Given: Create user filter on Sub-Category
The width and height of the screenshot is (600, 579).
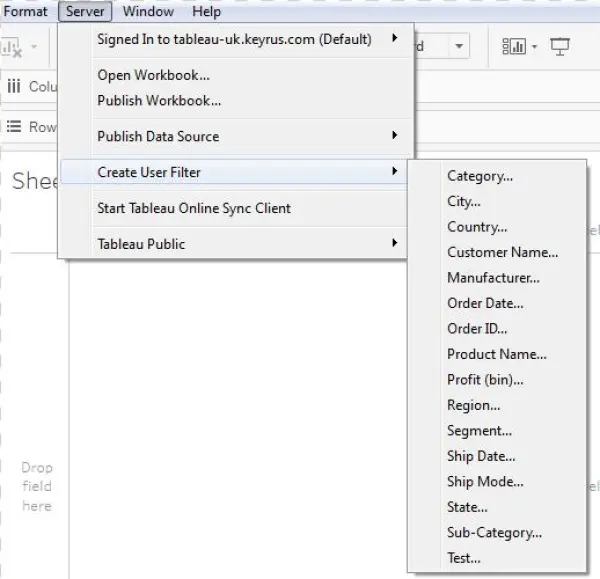Looking at the screenshot, I should tap(497, 532).
